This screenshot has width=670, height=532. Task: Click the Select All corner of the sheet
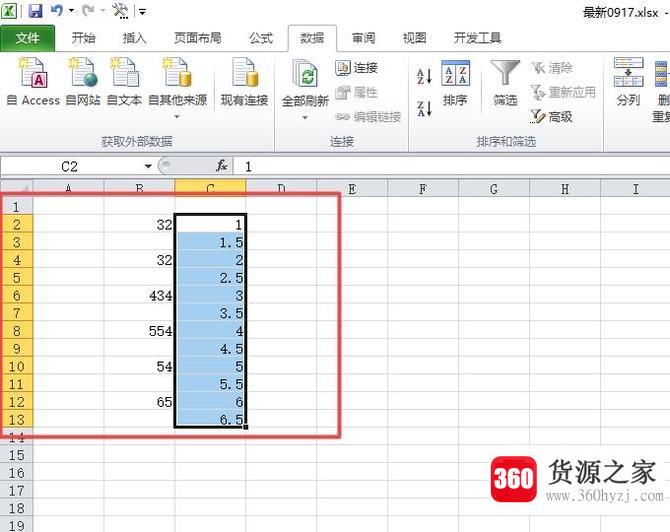pos(16,188)
